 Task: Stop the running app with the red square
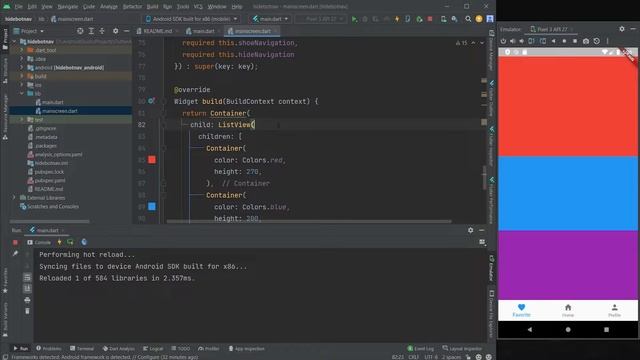(430, 19)
